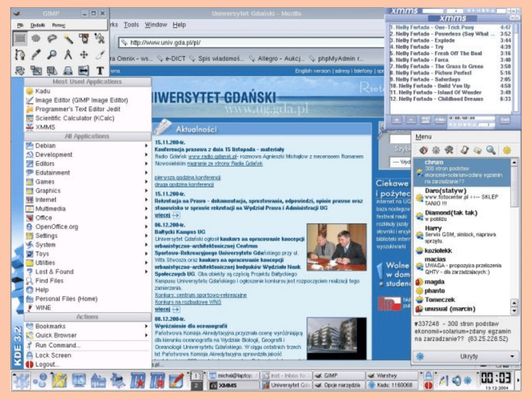
Task: Select the Measure compass tool in GIMP
Action: [68, 54]
